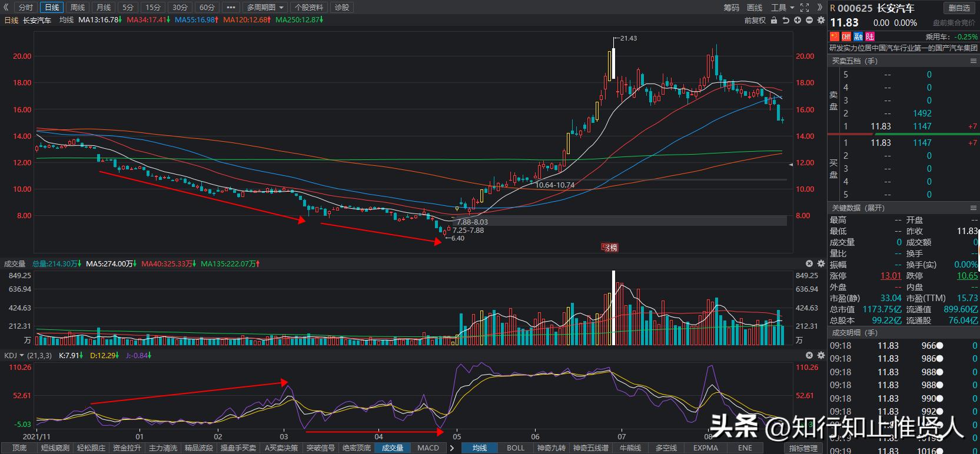
Task: Select the MACD indicator tab
Action: 428,448
